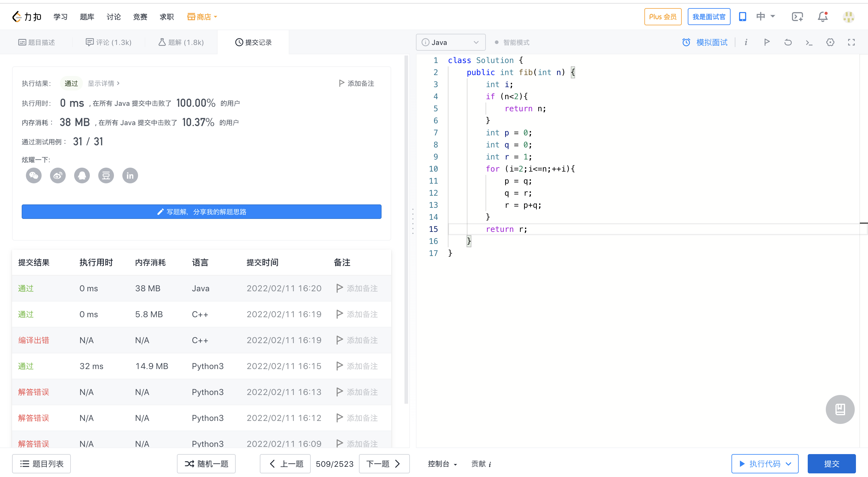This screenshot has height=477, width=868.
Task: Reset code with the revert arrow icon
Action: (x=788, y=42)
